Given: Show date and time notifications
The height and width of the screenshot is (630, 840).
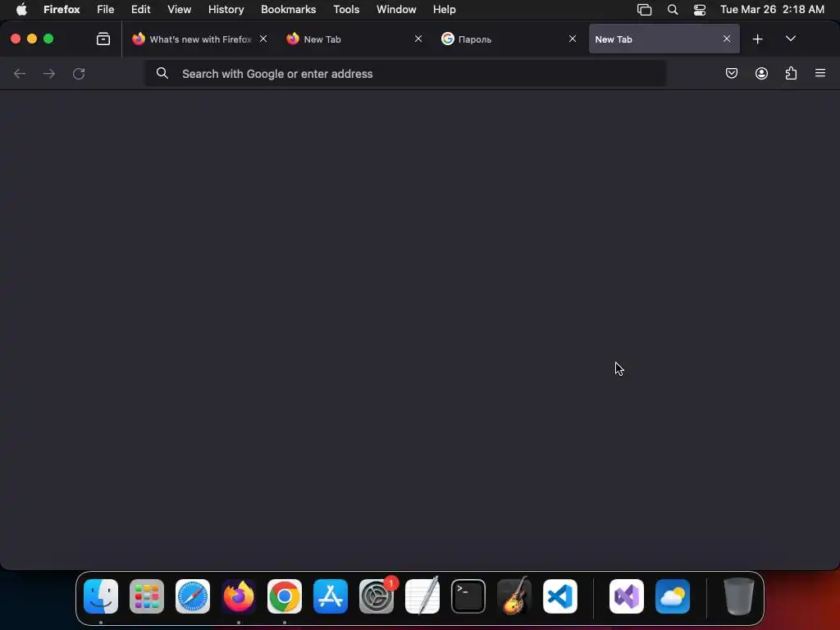Looking at the screenshot, I should (x=772, y=9).
